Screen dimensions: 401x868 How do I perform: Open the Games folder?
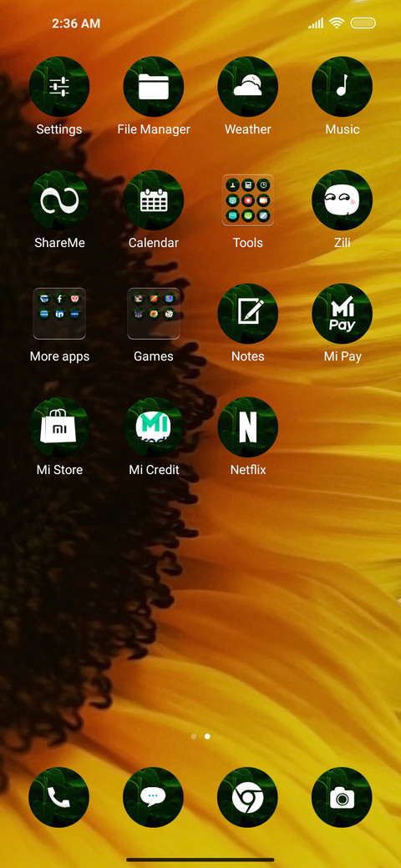[x=154, y=313]
